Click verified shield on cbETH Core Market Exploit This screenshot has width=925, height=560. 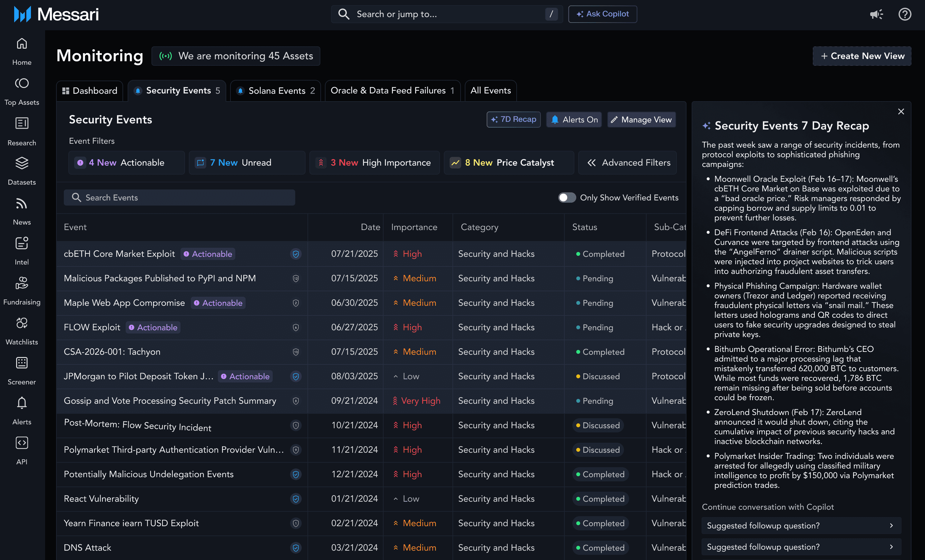click(296, 254)
